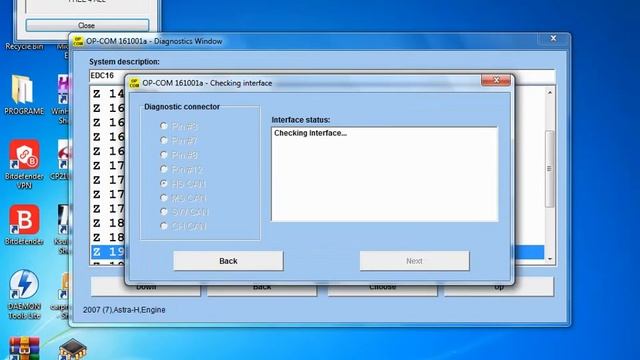Viewport: 640px width, 360px height.
Task: Select the Pin#8 radio button
Action: pyautogui.click(x=164, y=155)
